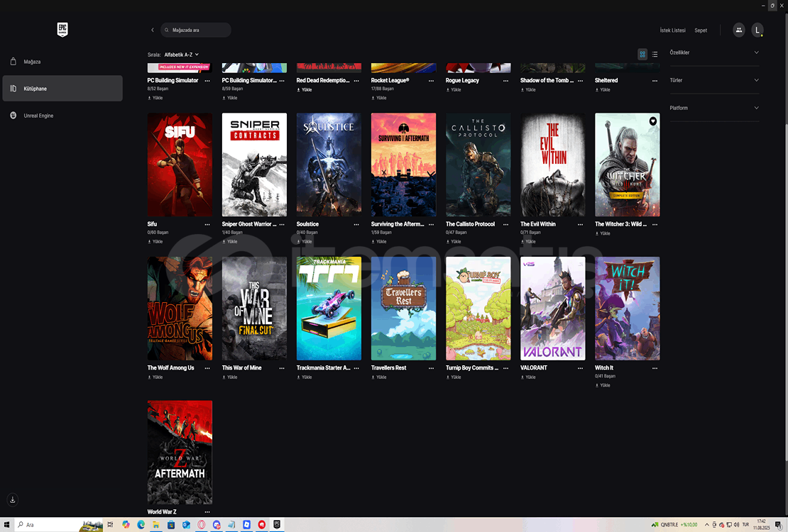Open the L profile avatar menu

pos(757,30)
